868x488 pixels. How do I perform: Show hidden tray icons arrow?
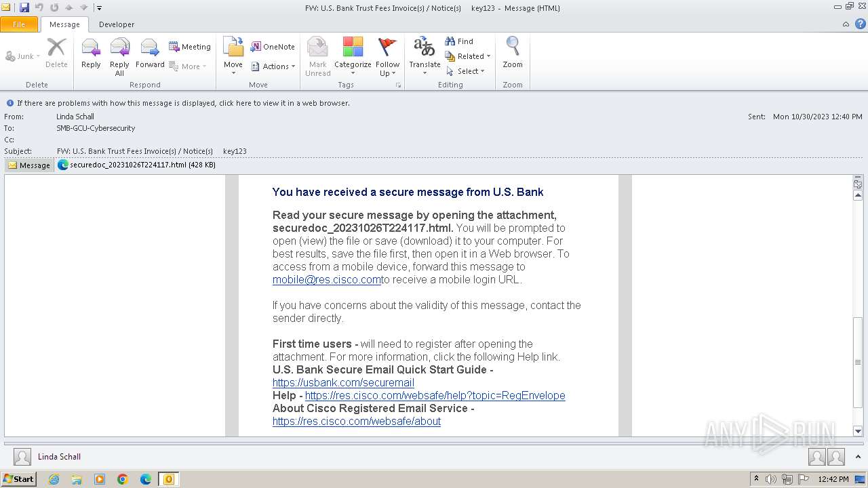(x=756, y=479)
